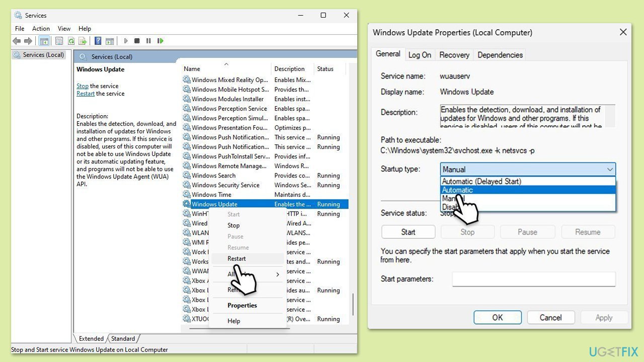
Task: Click the Start parameters input field
Action: (534, 279)
